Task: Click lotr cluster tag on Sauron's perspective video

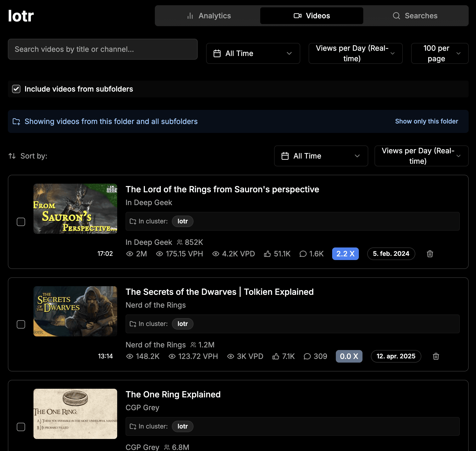Action: click(x=183, y=221)
